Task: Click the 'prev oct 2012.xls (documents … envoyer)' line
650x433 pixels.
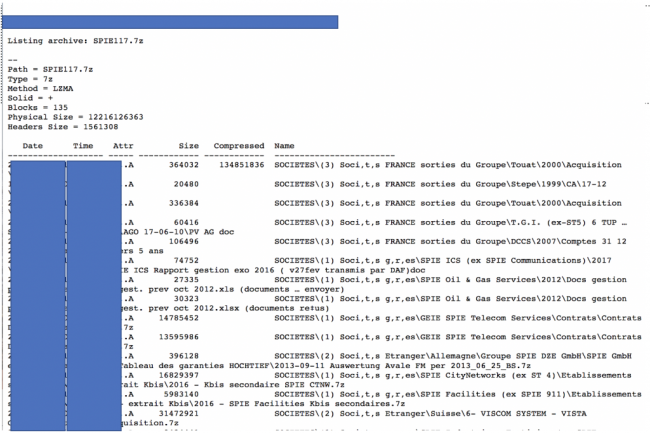Action: tap(233, 289)
